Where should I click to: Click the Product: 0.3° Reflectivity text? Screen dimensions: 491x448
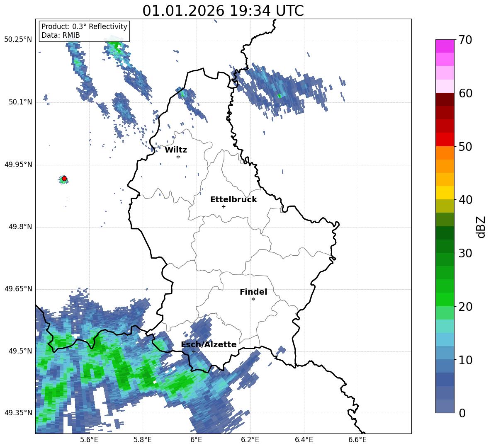(84, 27)
